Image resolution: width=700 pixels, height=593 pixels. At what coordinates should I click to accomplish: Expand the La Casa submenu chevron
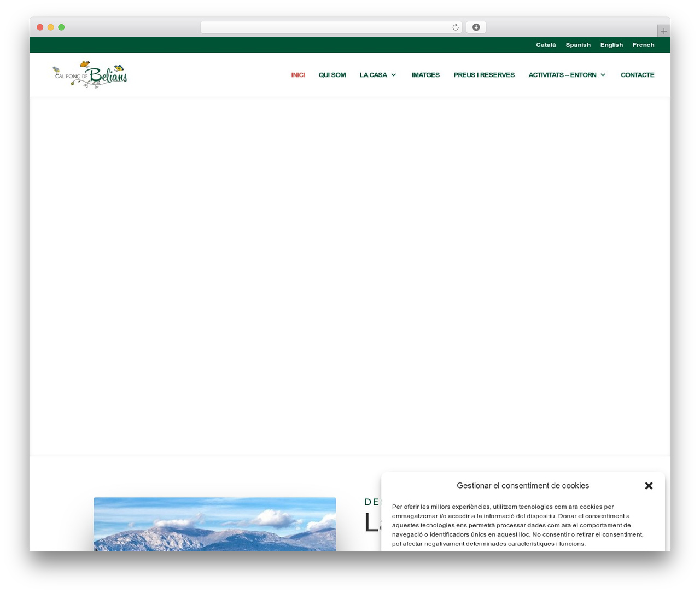(394, 75)
